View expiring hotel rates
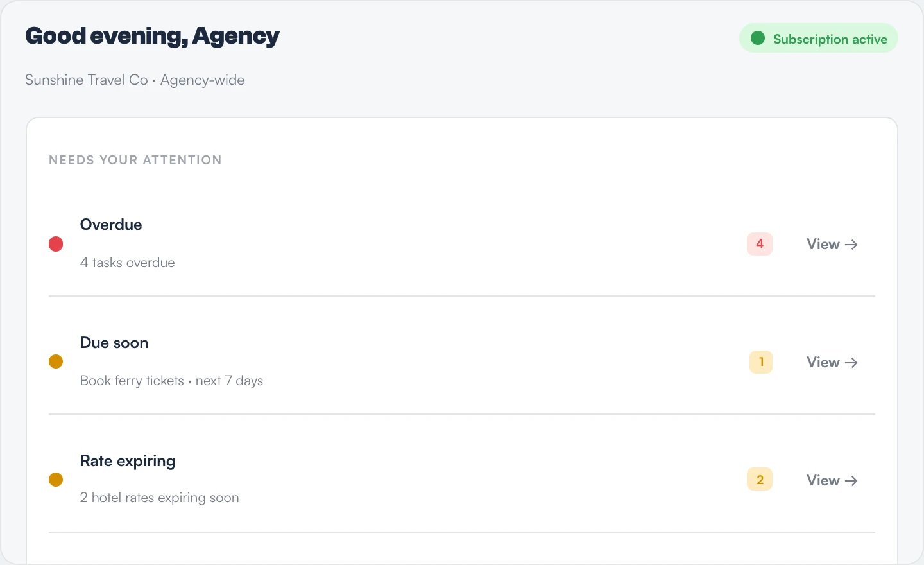The width and height of the screenshot is (924, 565). tap(832, 480)
